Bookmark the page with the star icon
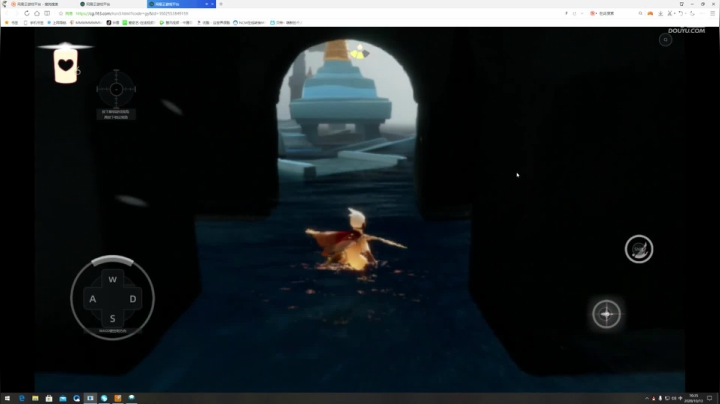720x404 pixels. tap(61, 13)
